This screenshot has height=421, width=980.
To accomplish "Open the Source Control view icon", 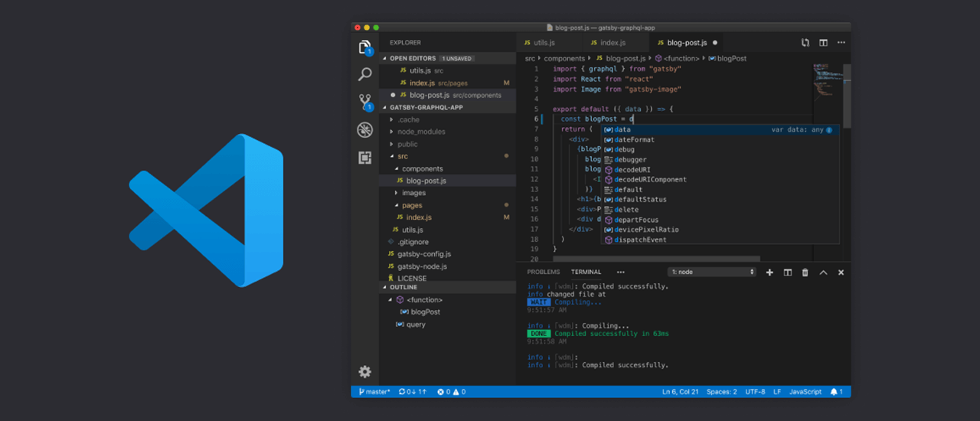I will click(x=365, y=102).
